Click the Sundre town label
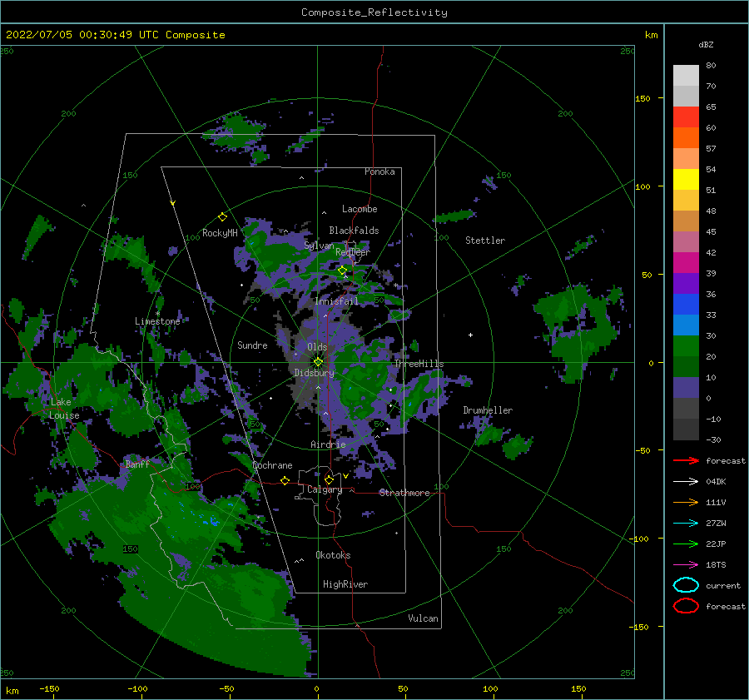 [252, 345]
